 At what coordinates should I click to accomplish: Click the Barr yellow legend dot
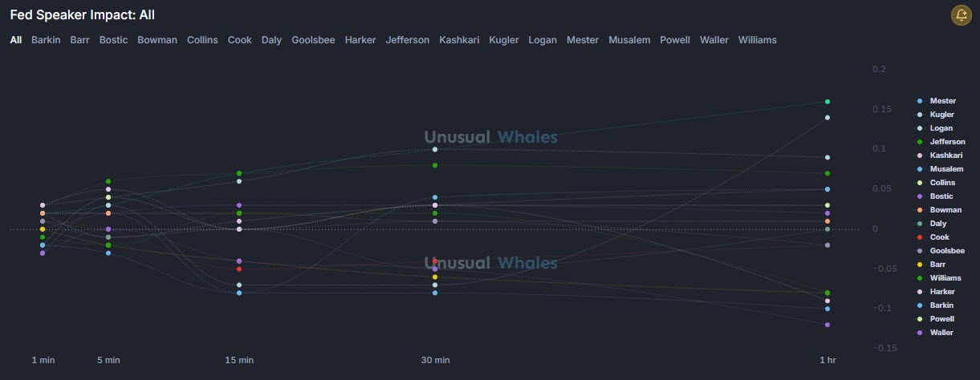coord(920,265)
